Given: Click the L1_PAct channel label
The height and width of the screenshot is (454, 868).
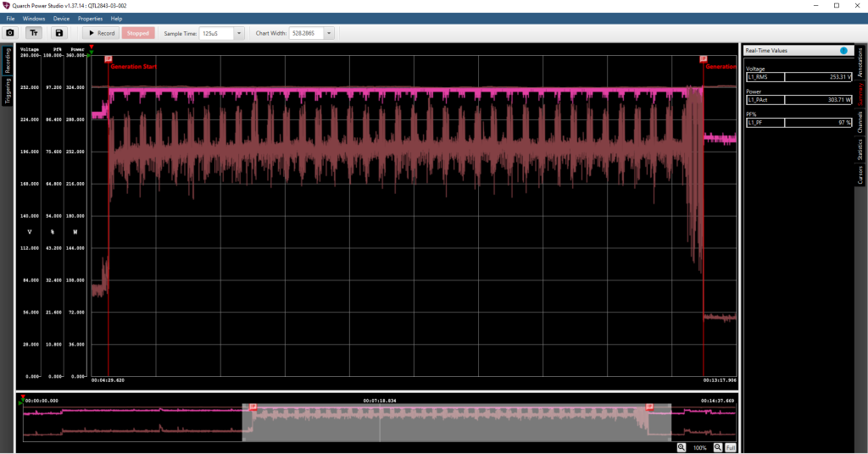Looking at the screenshot, I should coord(765,100).
